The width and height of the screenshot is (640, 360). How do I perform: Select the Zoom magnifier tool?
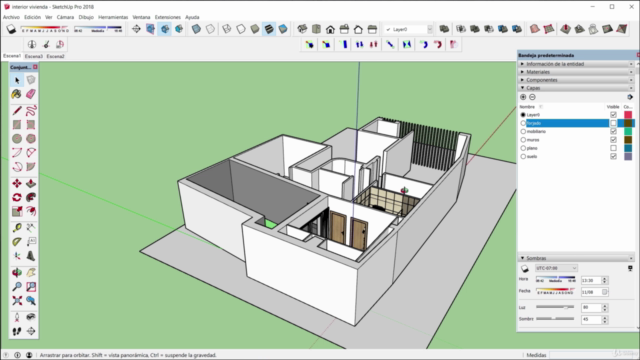17,287
